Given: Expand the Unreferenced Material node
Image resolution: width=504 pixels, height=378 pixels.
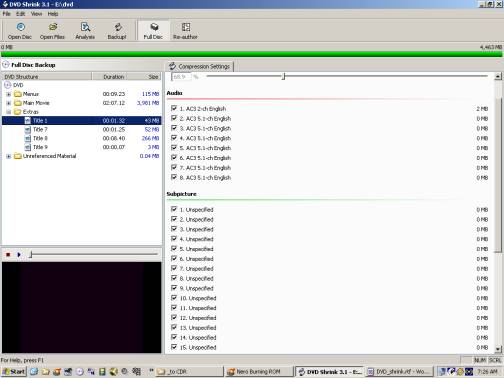Looking at the screenshot, I should pos(9,156).
